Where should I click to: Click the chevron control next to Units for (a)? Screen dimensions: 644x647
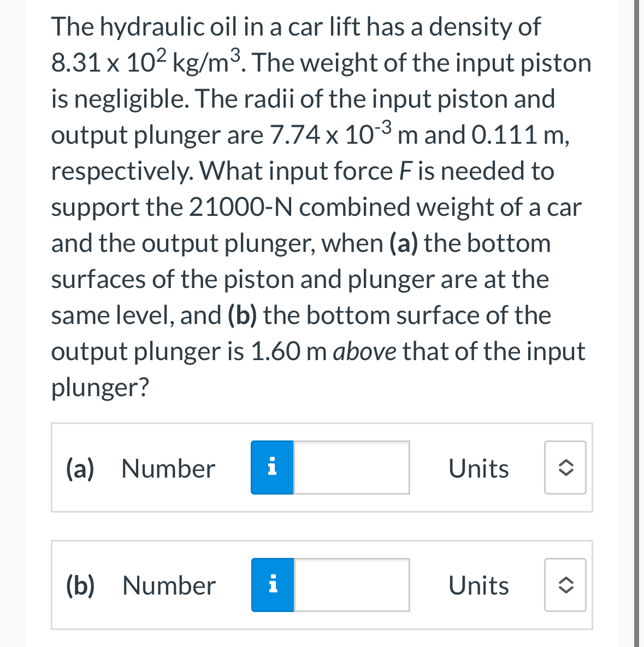(565, 468)
